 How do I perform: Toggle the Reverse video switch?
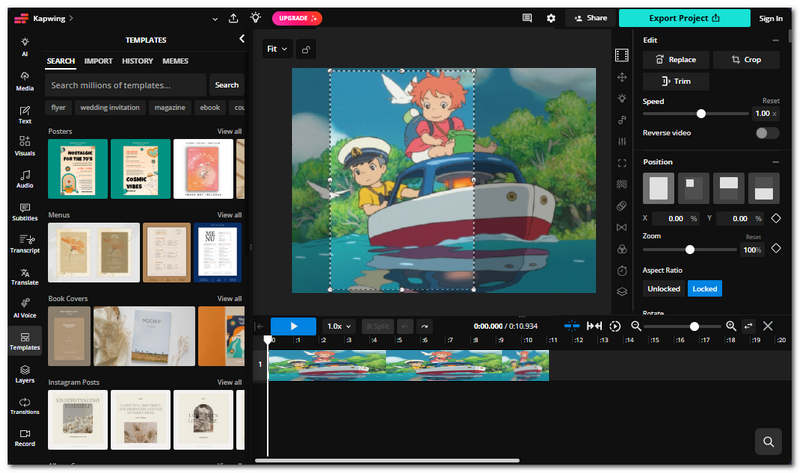point(767,133)
